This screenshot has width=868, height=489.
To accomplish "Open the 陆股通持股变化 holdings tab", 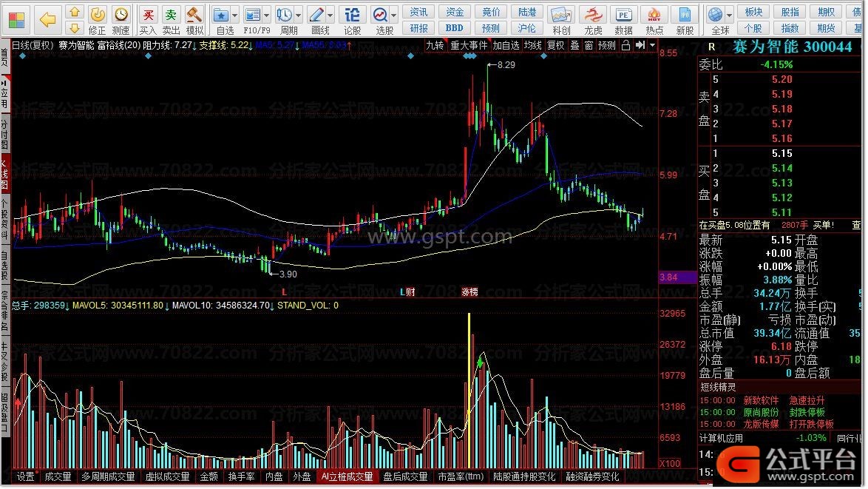I will click(x=524, y=477).
